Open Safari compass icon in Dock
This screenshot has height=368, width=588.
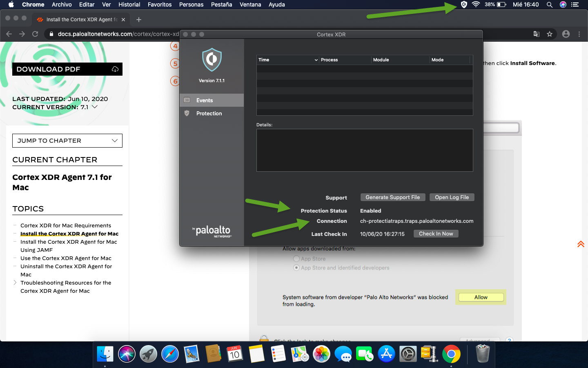tap(170, 354)
